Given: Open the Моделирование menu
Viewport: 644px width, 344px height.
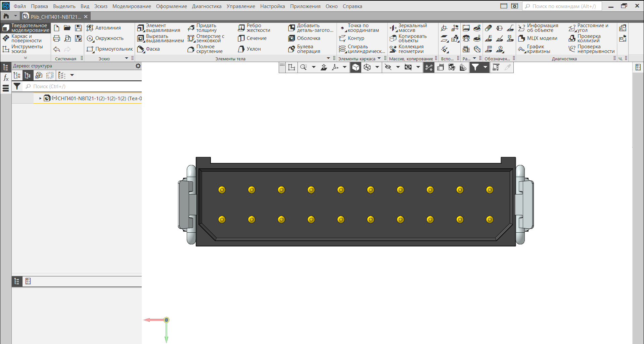Looking at the screenshot, I should tap(131, 6).
